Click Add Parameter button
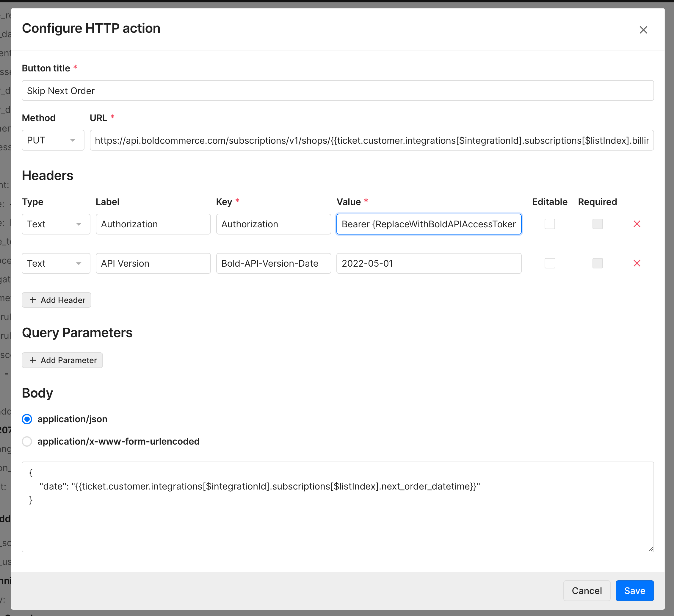The height and width of the screenshot is (616, 674). pos(62,360)
